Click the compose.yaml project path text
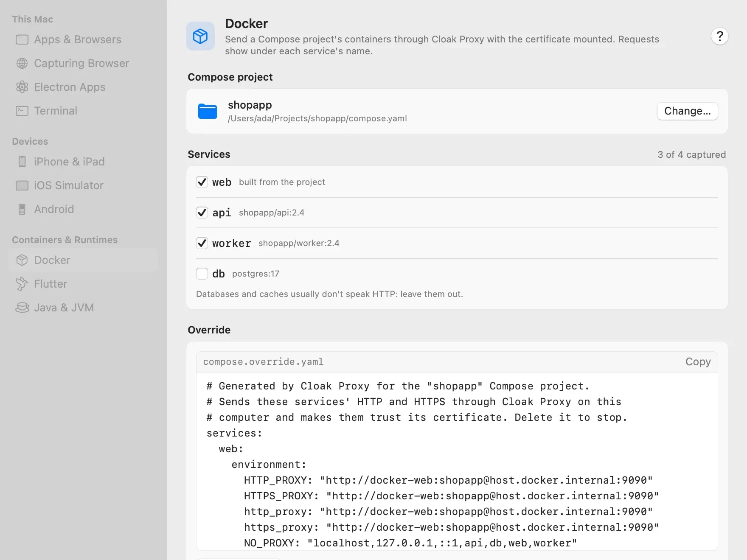The height and width of the screenshot is (560, 747). pos(317,118)
